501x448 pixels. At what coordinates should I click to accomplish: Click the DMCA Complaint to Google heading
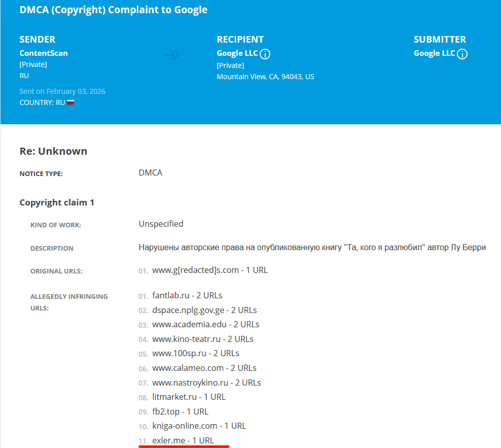click(x=114, y=10)
